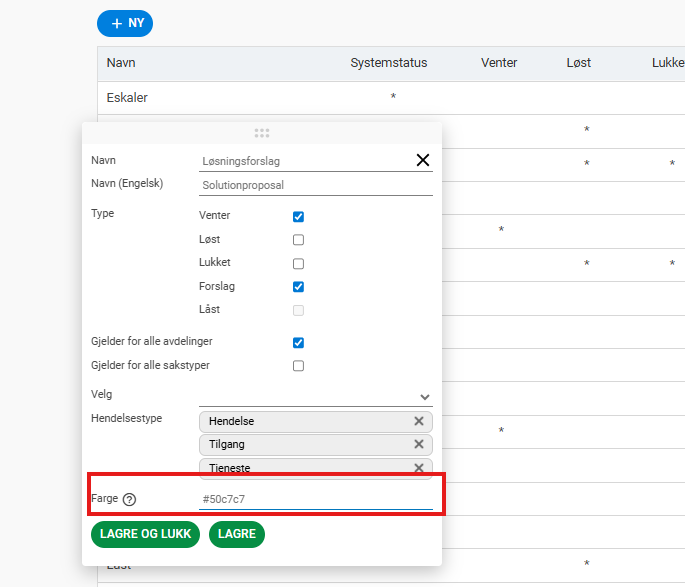Create new status with NY button

pos(125,23)
